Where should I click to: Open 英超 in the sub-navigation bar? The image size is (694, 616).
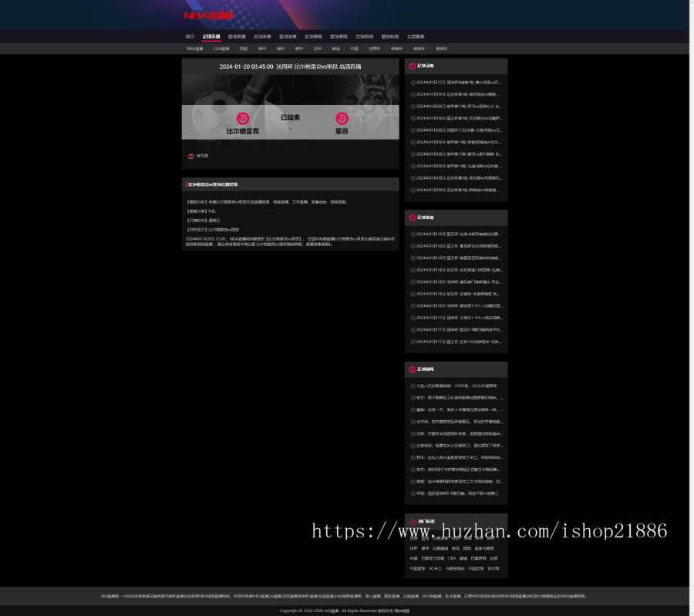(244, 49)
